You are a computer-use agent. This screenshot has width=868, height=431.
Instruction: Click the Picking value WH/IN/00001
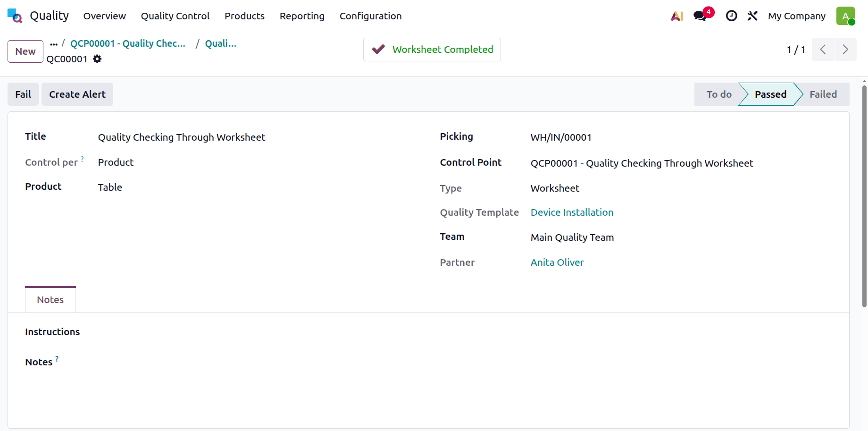coord(561,137)
